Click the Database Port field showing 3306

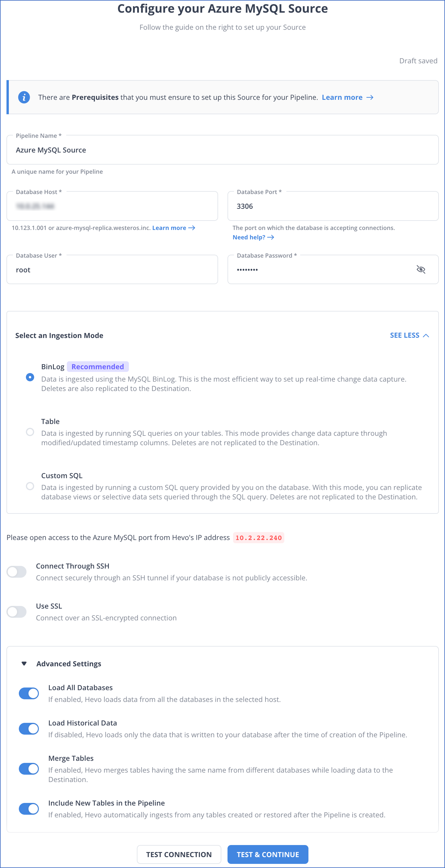[x=333, y=206]
